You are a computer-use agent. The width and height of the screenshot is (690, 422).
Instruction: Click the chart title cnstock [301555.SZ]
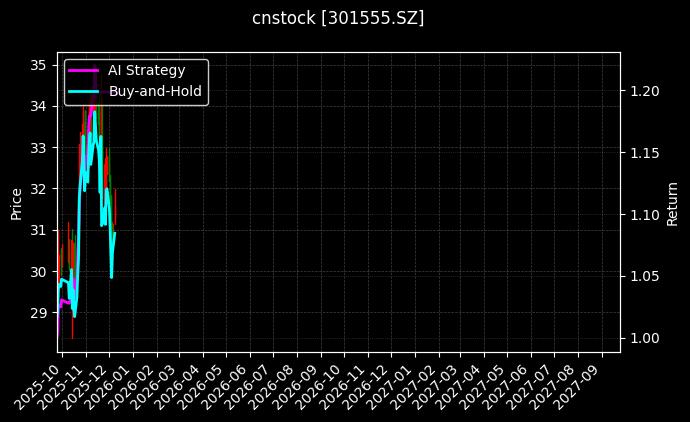[x=338, y=18]
